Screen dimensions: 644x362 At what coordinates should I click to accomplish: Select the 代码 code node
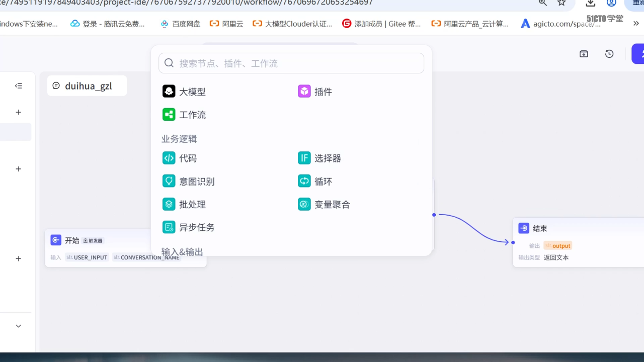tap(180, 158)
